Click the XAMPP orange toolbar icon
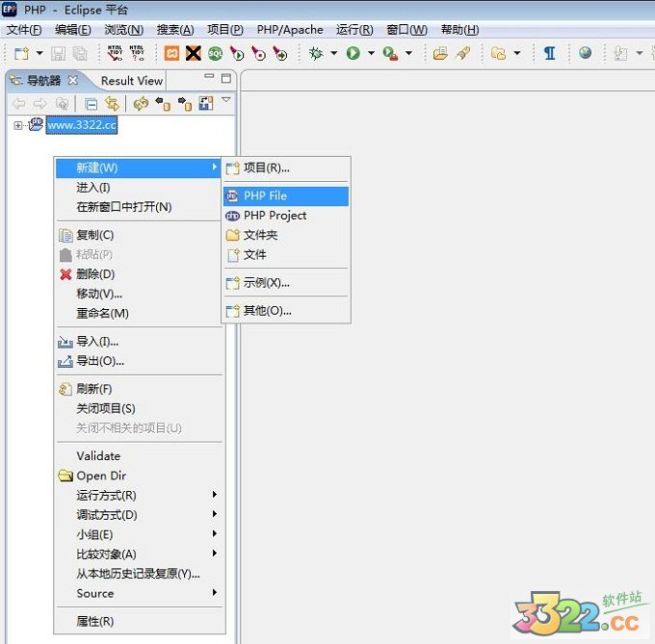 click(172, 54)
